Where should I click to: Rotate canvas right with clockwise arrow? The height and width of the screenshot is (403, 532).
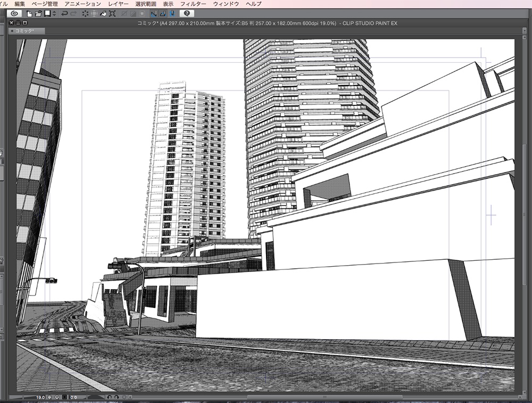117,397
